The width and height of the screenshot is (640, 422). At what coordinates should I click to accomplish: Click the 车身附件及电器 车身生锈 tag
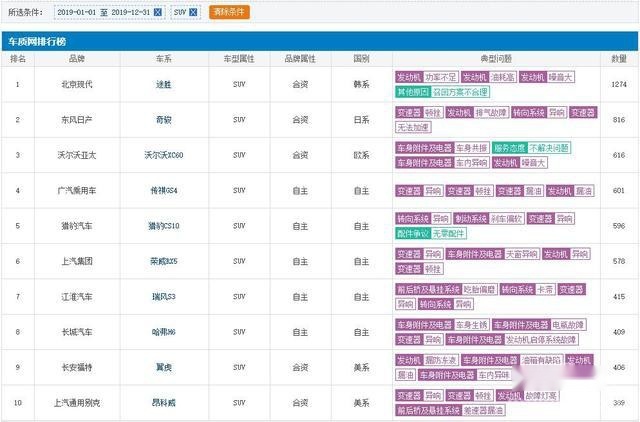click(x=442, y=325)
